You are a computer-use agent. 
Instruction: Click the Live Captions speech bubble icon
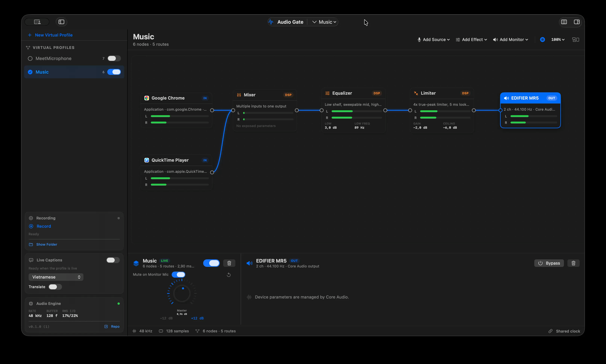point(31,260)
